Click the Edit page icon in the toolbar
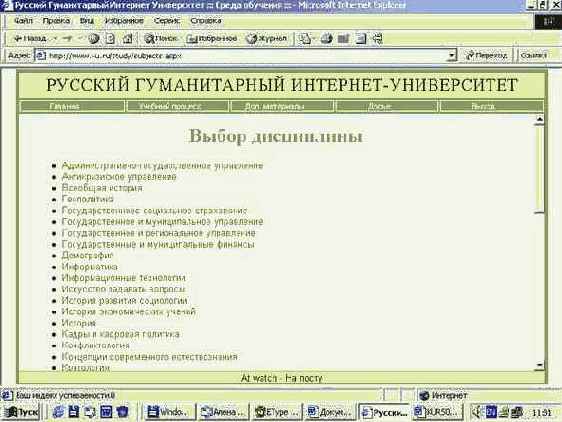Image resolution: width=562 pixels, height=422 pixels. click(343, 38)
